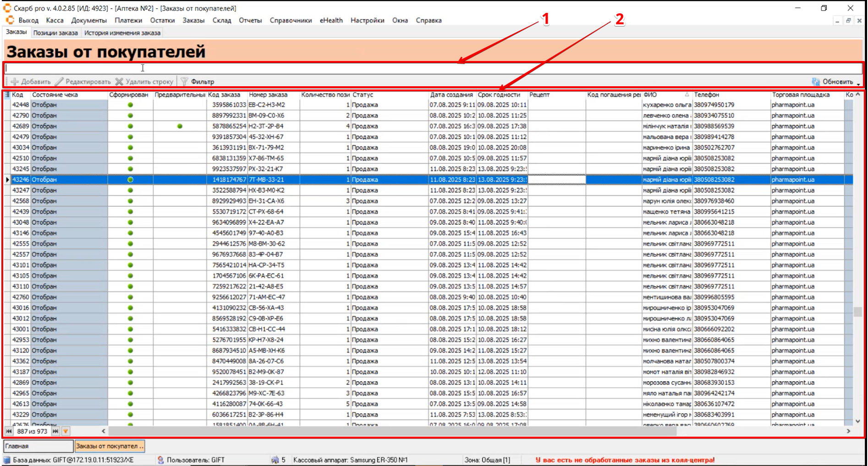The image size is (868, 466).
Task: Switch to Позиции заказа tab
Action: click(x=55, y=33)
